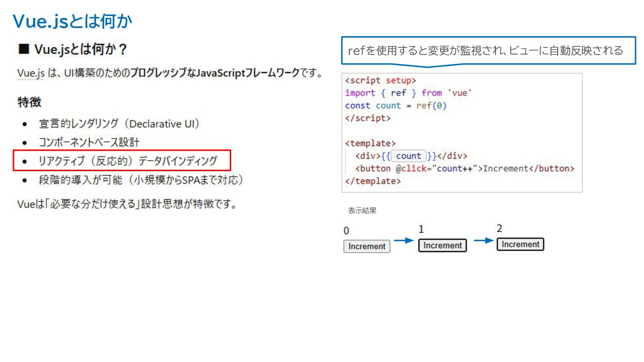Click the Increment button under number 0

tap(367, 246)
